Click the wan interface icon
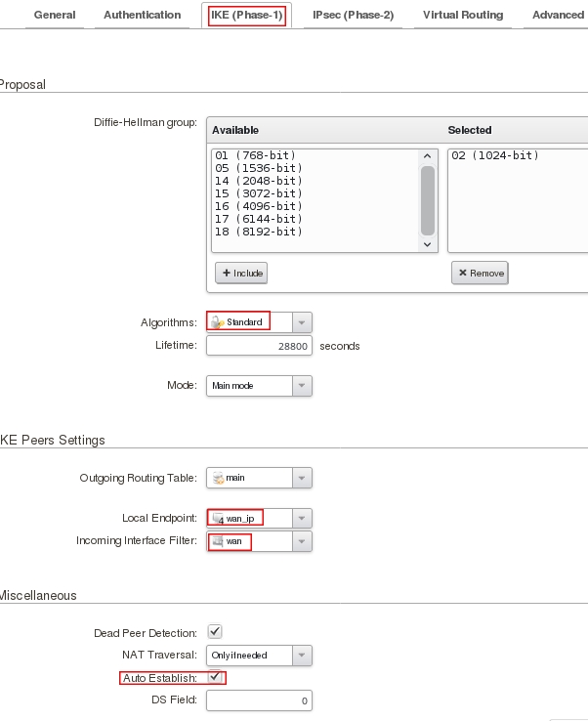This screenshot has height=721, width=588. click(x=218, y=541)
